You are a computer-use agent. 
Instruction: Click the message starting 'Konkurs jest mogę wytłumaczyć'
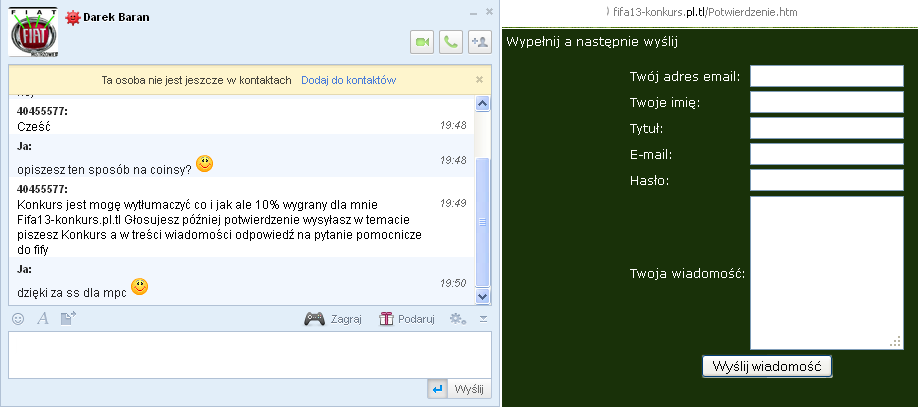click(x=220, y=227)
